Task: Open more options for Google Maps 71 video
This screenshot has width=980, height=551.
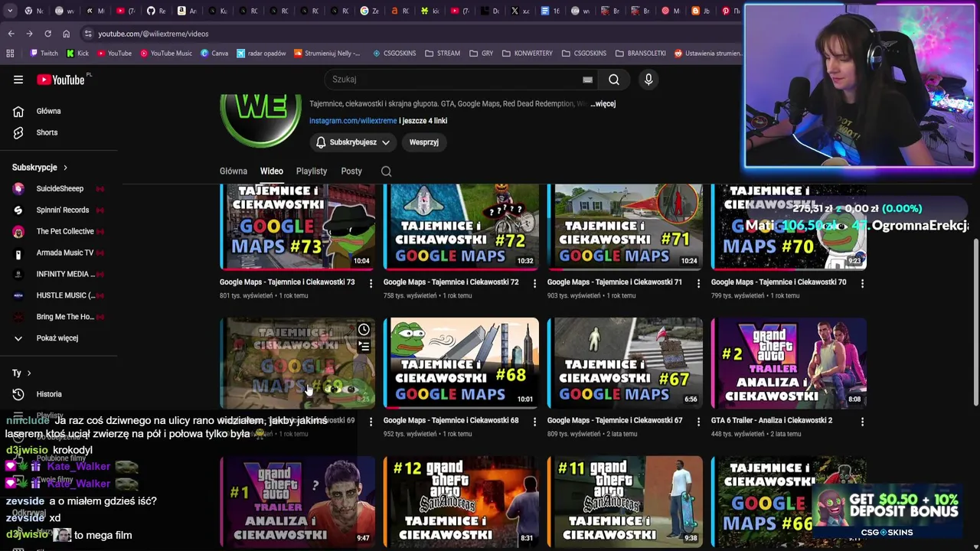Action: (698, 283)
